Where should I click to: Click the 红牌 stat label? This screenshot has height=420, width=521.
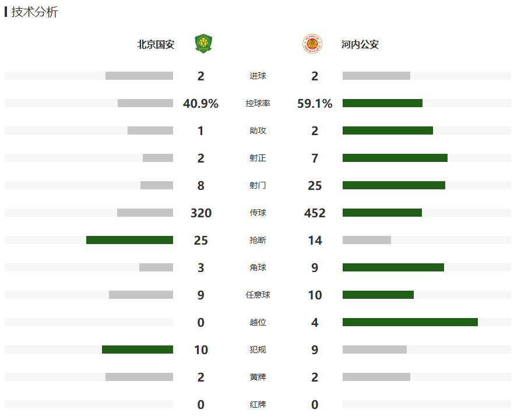258,405
